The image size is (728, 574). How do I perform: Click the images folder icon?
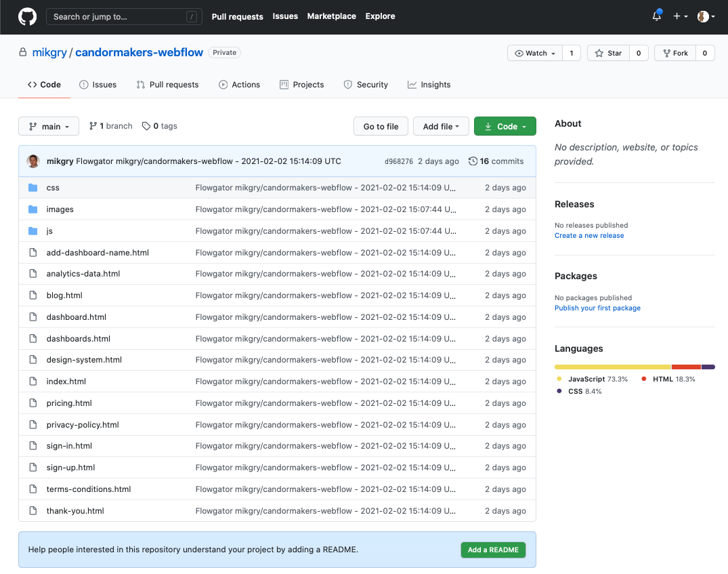[33, 209]
